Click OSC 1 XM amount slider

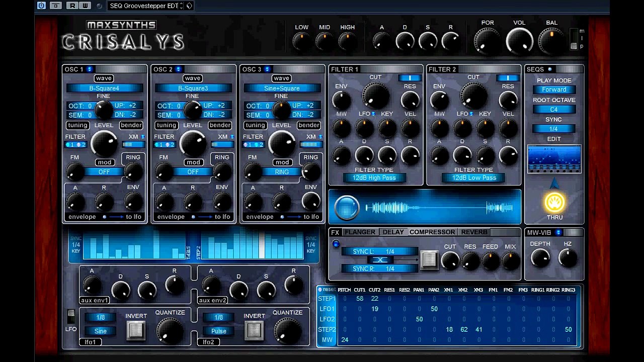[x=133, y=145]
